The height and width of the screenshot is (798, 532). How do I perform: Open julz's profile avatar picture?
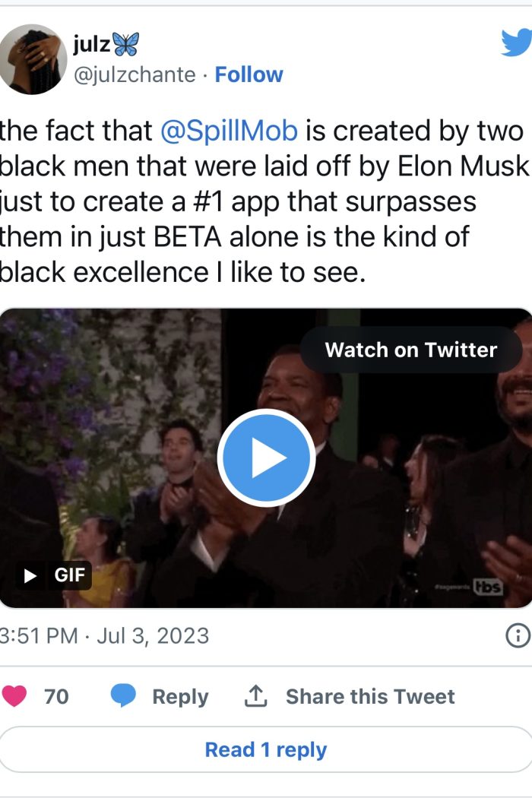point(33,59)
